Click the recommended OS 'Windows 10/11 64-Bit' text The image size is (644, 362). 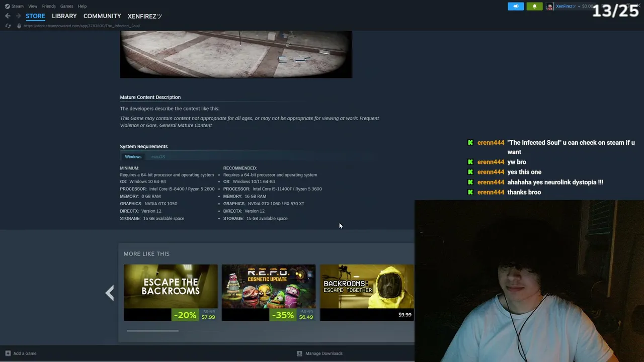pos(254,182)
